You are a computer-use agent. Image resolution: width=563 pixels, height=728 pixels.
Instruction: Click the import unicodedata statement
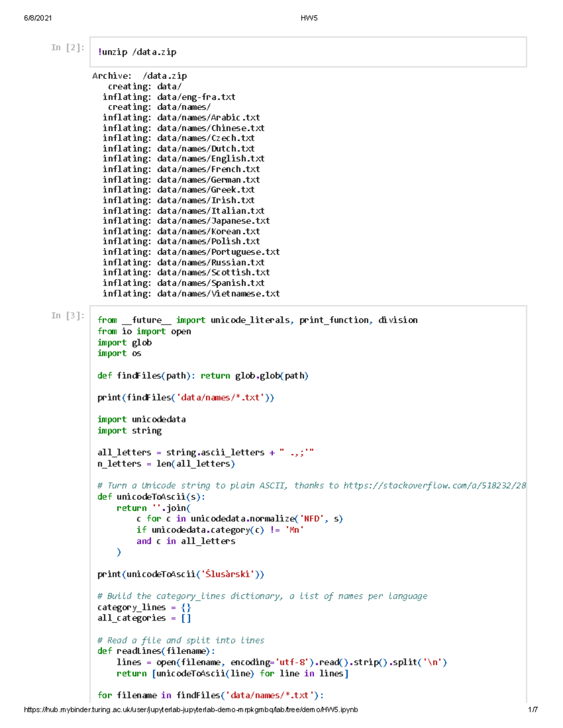(142, 419)
